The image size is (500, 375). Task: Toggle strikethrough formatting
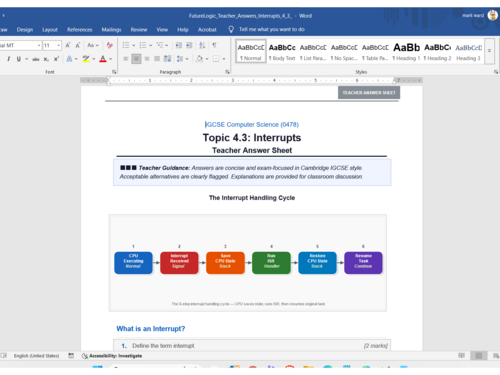coord(36,59)
